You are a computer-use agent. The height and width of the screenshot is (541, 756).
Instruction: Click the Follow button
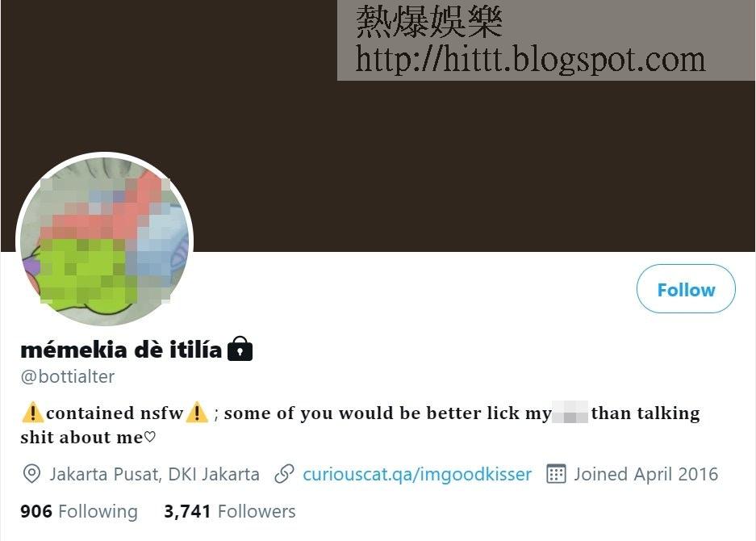pyautogui.click(x=686, y=288)
